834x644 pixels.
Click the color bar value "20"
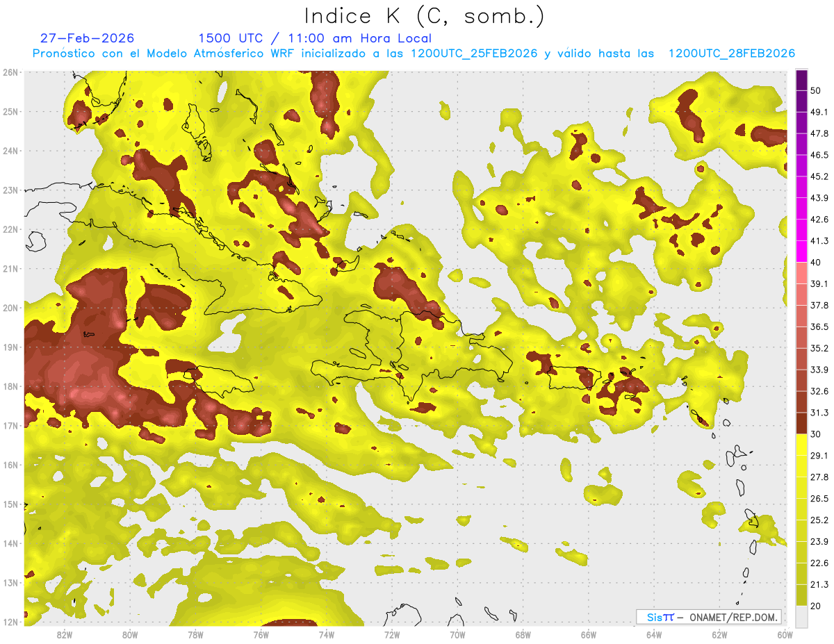[816, 606]
